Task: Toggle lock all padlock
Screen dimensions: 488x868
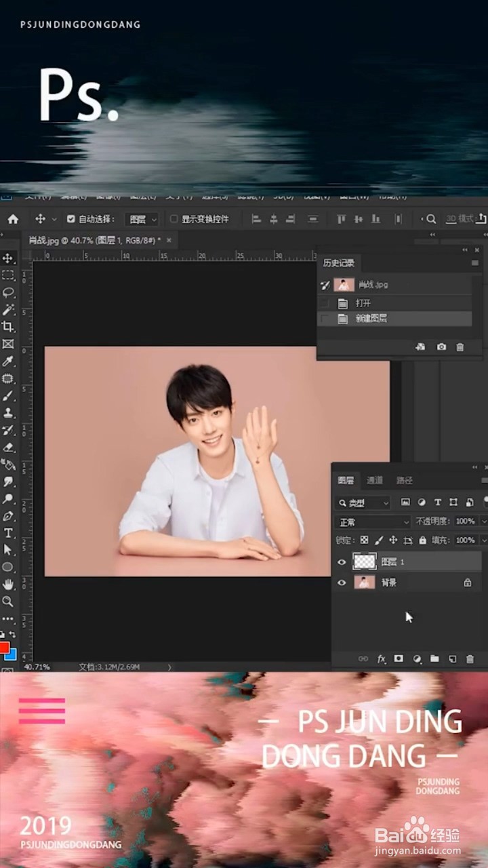Action: click(423, 540)
